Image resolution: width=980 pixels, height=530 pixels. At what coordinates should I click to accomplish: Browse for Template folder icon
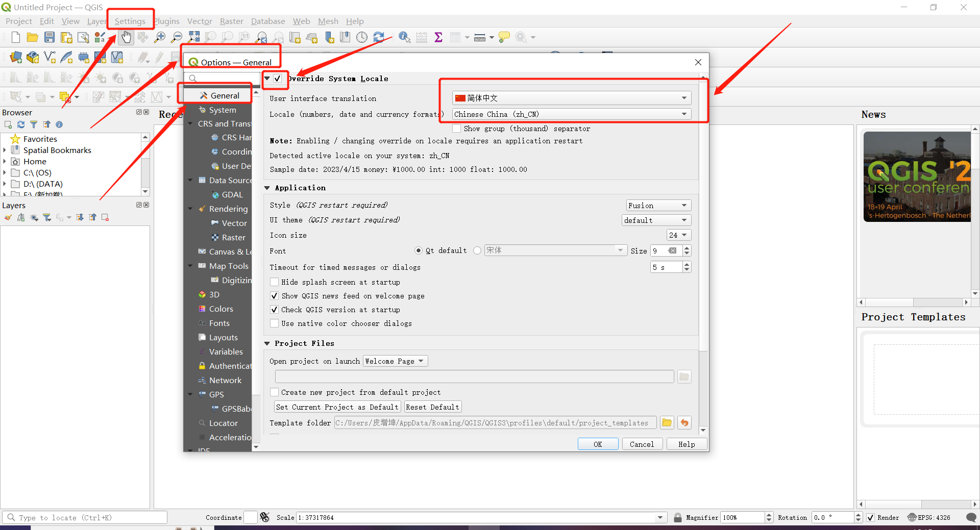click(x=667, y=422)
